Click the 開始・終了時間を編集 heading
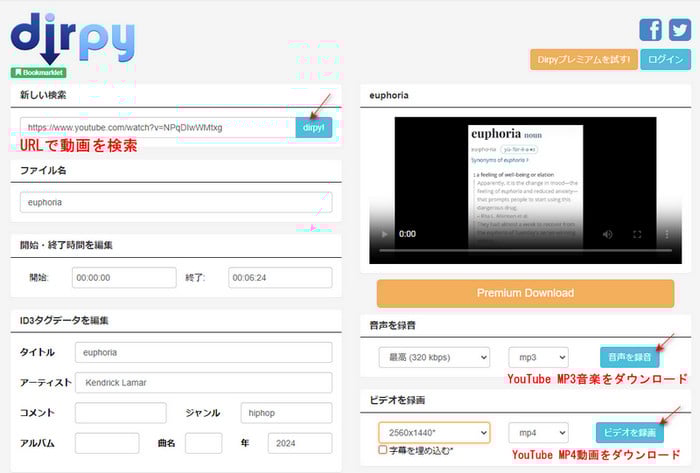Viewport: 700px width, 473px height. click(66, 245)
